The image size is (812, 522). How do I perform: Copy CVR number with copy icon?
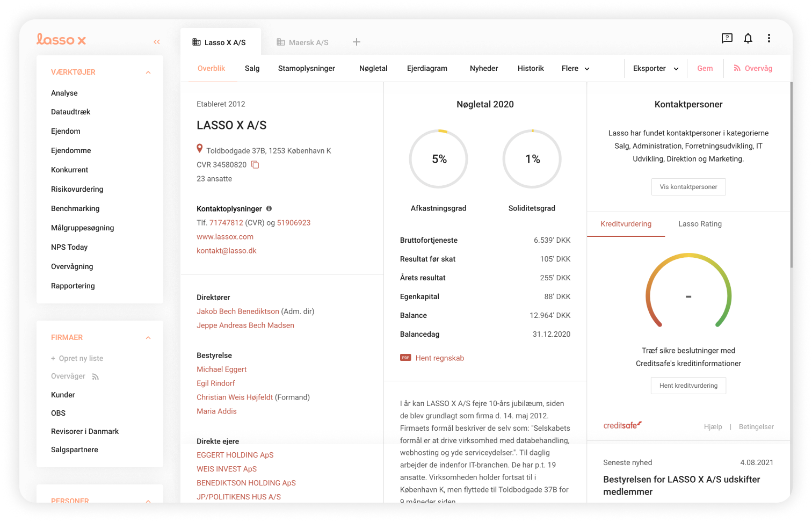click(255, 165)
